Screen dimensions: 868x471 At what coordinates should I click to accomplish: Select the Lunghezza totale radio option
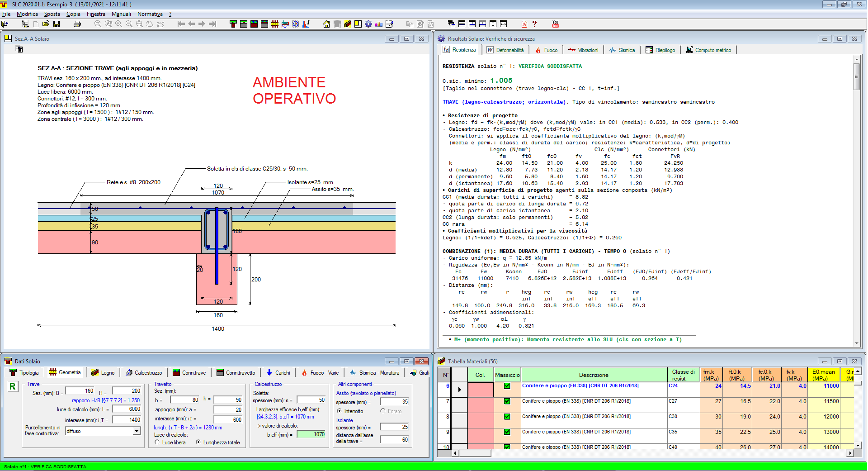(198, 442)
